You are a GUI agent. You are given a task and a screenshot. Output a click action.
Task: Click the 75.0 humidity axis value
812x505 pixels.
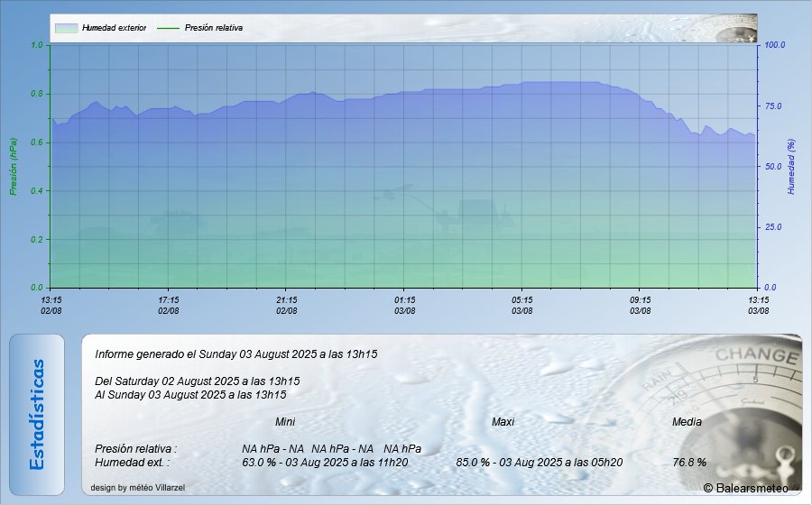pos(772,106)
